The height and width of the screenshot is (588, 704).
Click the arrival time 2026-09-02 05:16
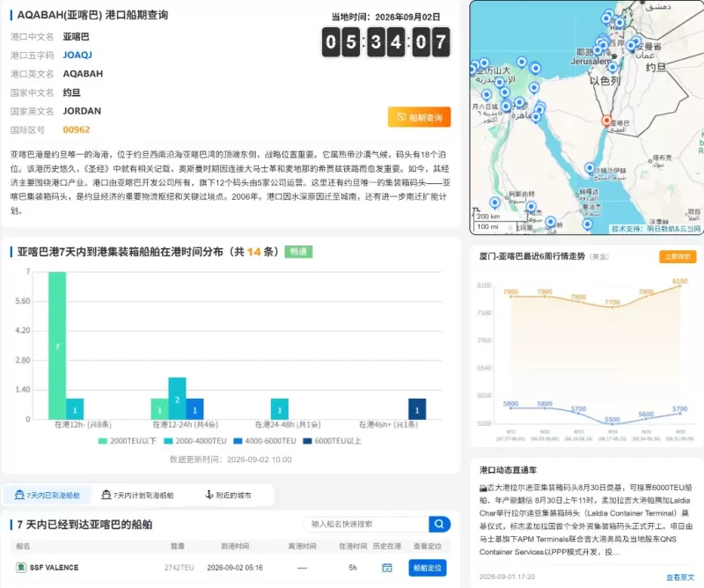pos(235,568)
